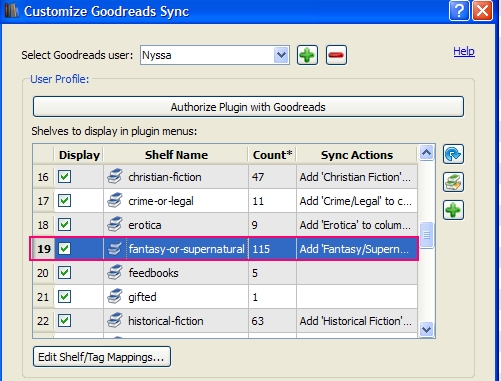Click the book icon beside erotica
The height and width of the screenshot is (381, 501).
point(115,225)
